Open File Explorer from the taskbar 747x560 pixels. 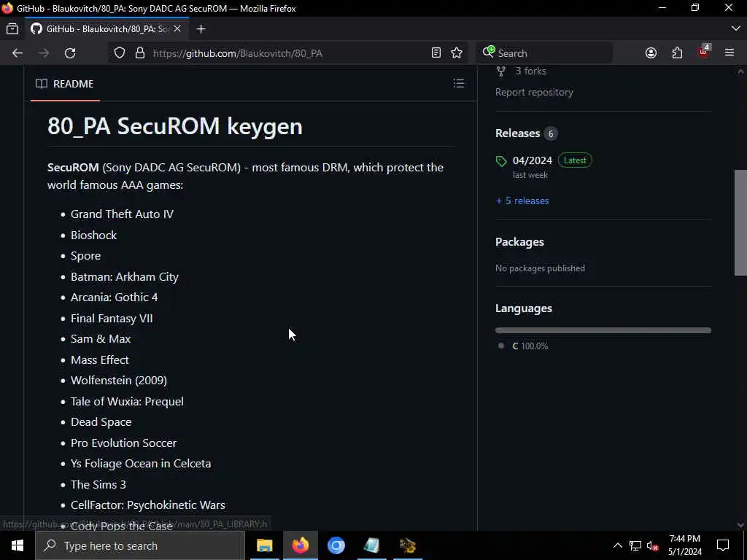[x=264, y=545]
